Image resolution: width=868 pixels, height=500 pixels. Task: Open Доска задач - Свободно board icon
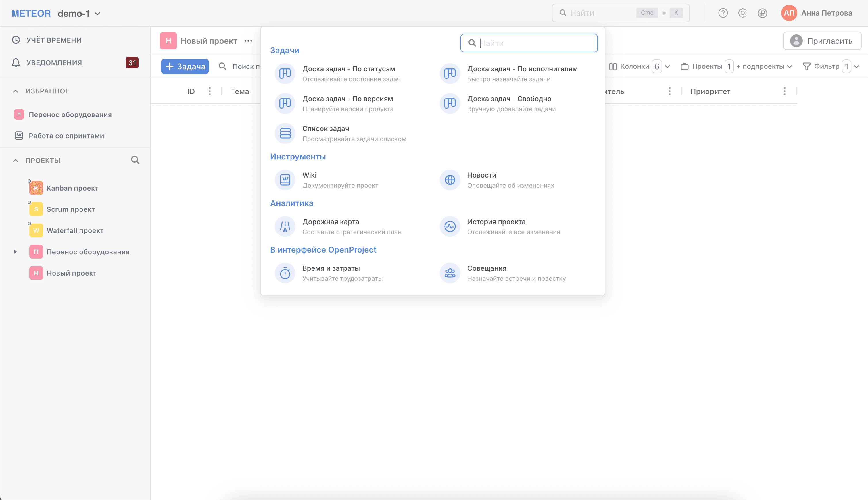(x=450, y=103)
